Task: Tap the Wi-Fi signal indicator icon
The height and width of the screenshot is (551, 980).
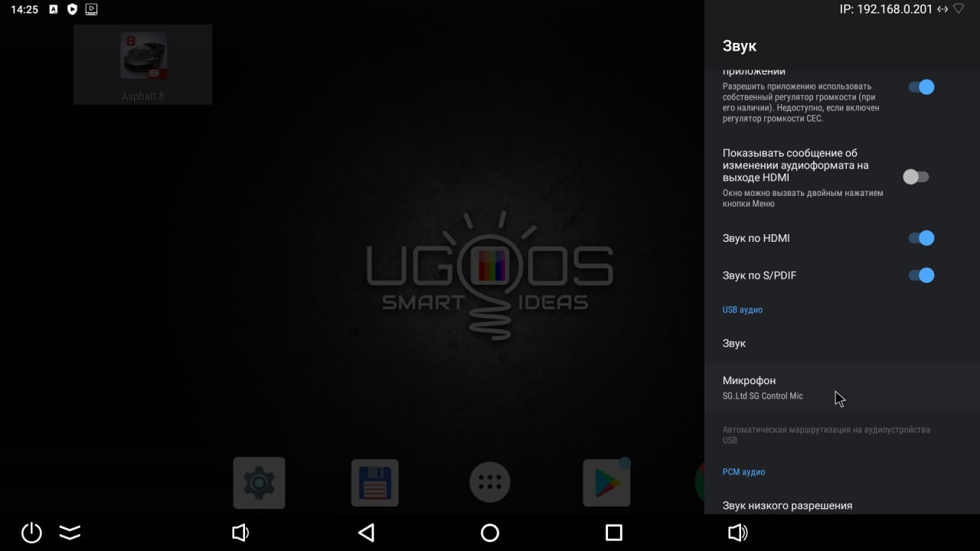Action: 959,10
